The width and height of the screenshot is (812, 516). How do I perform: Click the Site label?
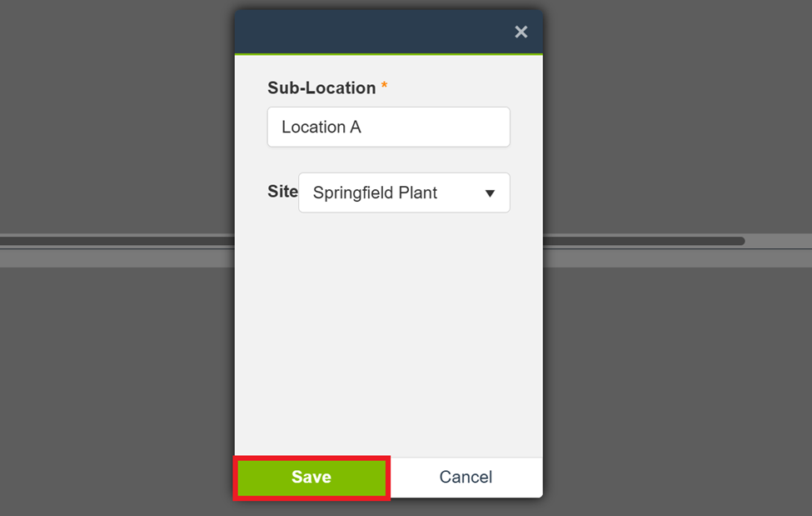[282, 192]
